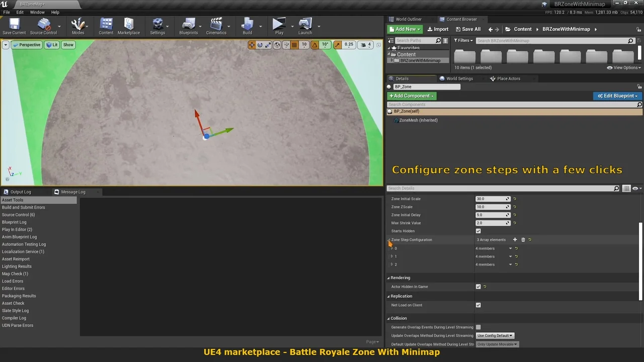The width and height of the screenshot is (644, 362).
Task: Toggle the Starts Hidden checkbox
Action: click(478, 231)
